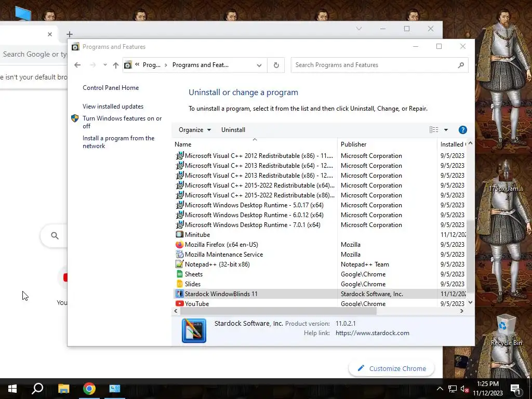
Task: Click the Stardock WindowBlinds icon in list
Action: tap(179, 294)
